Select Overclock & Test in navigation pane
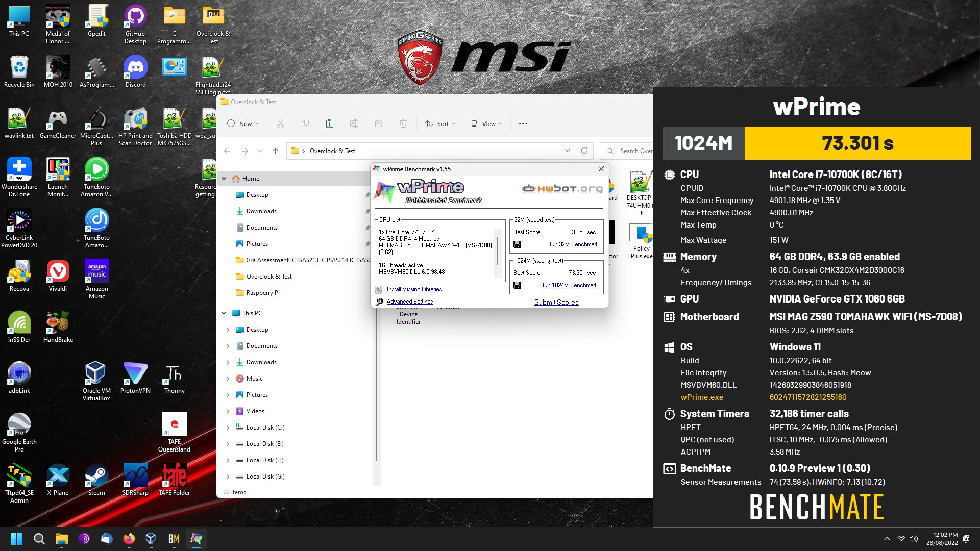 click(268, 277)
